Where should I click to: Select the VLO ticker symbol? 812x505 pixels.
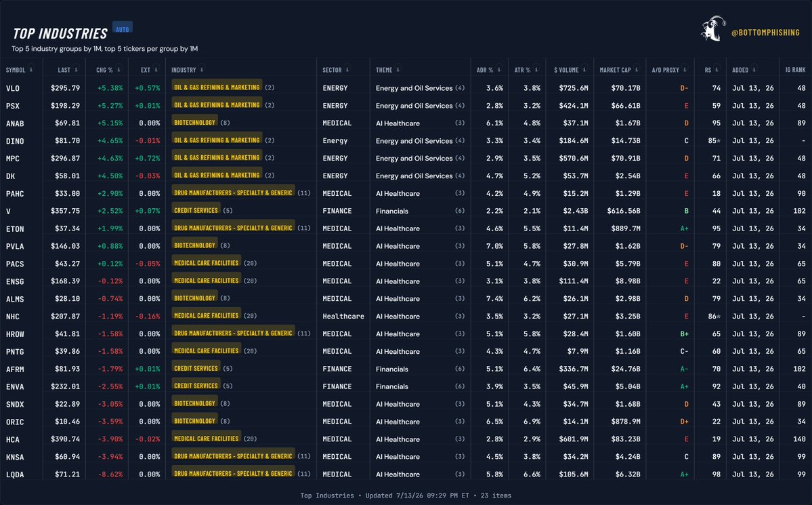13,88
